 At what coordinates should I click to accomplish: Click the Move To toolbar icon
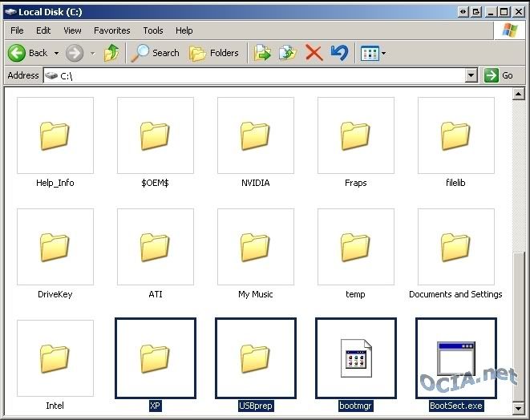[262, 53]
